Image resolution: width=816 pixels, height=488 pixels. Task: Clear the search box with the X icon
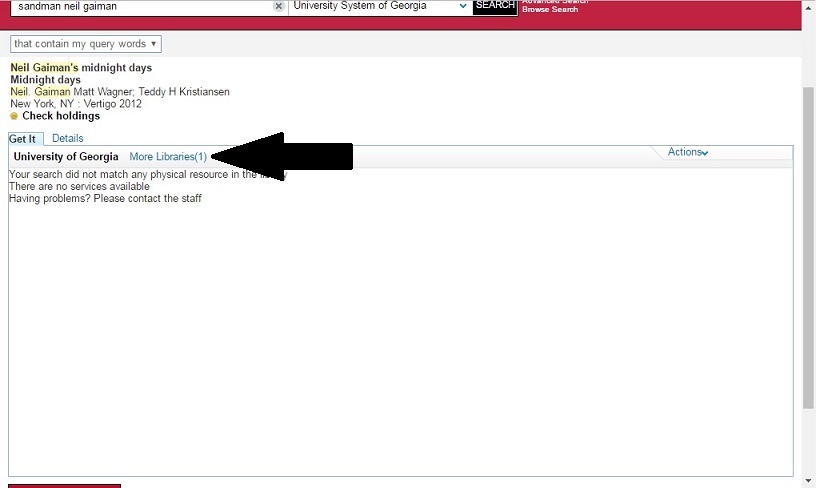pyautogui.click(x=279, y=6)
